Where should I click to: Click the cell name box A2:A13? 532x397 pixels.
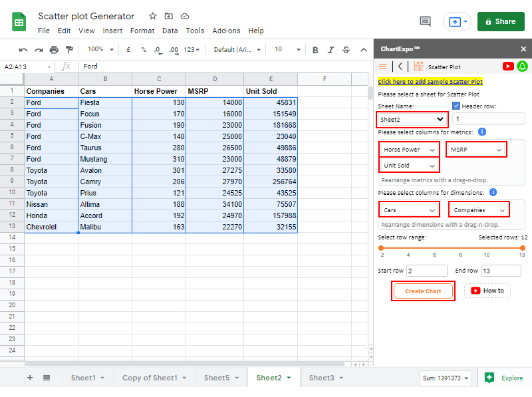tap(27, 66)
